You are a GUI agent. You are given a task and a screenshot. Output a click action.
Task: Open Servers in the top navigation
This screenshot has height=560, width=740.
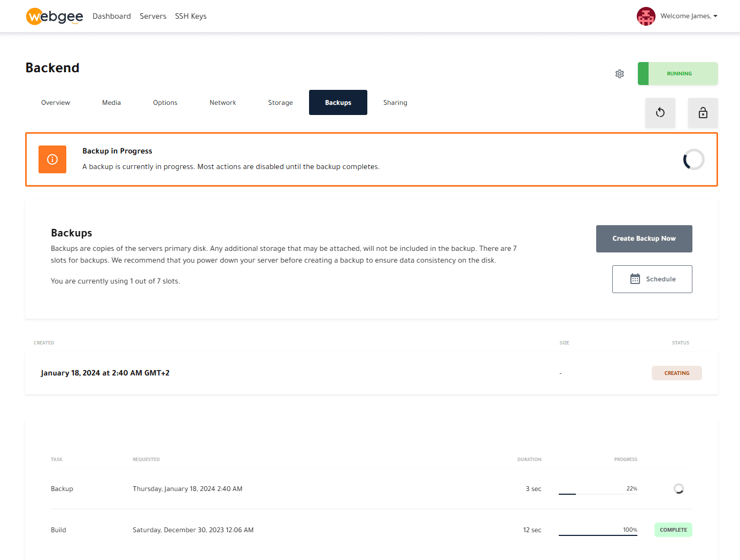(x=153, y=16)
